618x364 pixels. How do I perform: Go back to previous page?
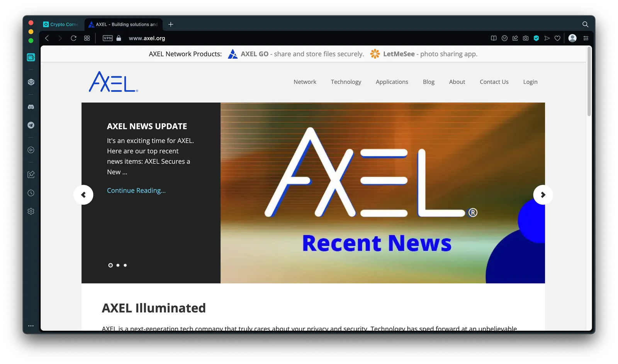coord(47,38)
